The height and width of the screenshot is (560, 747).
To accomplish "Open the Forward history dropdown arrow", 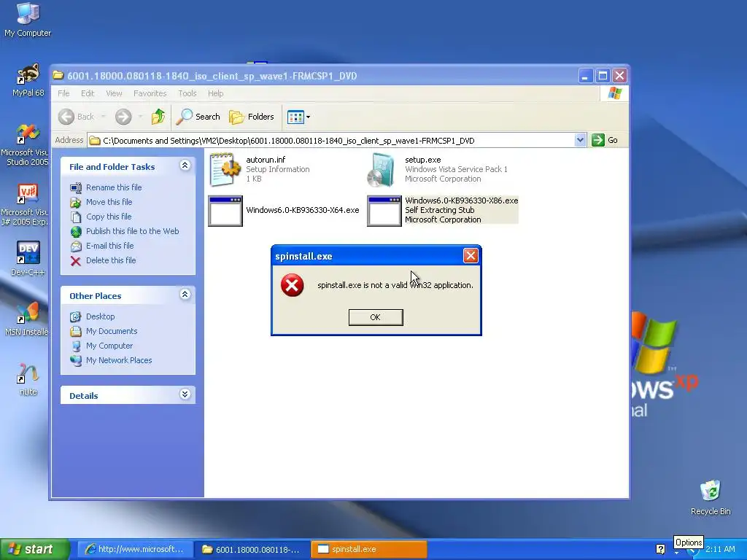I will click(140, 117).
